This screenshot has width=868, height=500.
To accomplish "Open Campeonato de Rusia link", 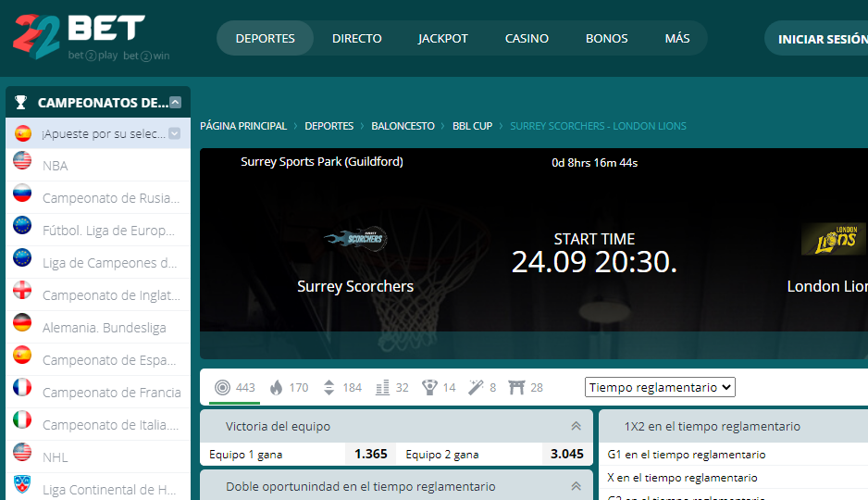I will [111, 198].
